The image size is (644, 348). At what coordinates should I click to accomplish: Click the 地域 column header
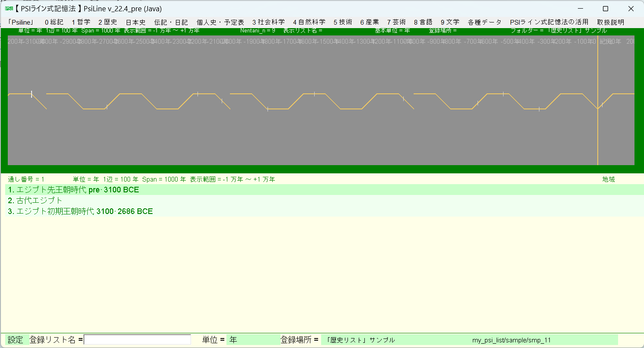tap(609, 179)
